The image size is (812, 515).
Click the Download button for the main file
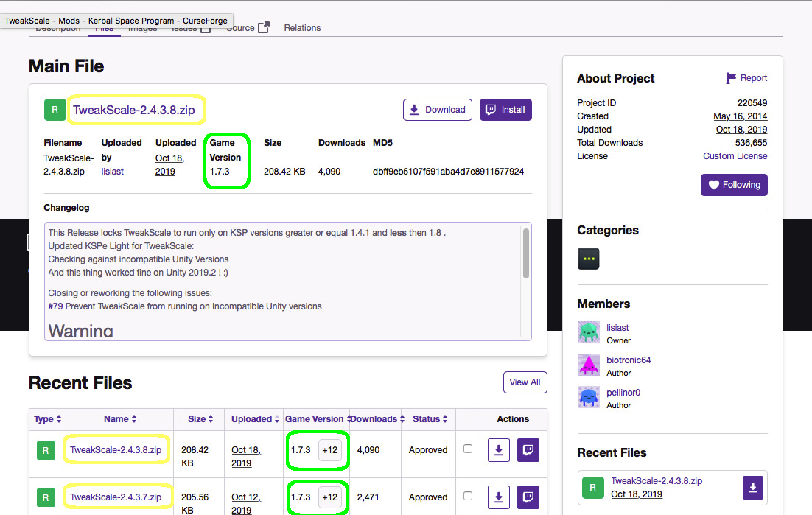[x=438, y=110]
